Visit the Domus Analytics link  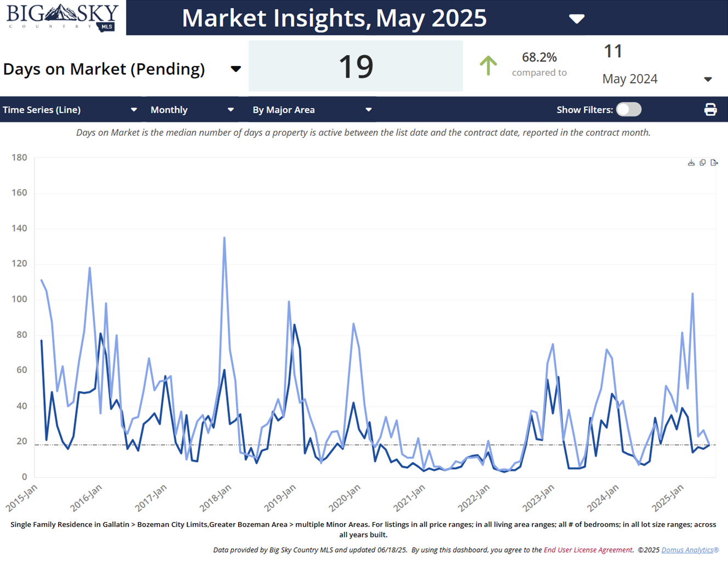pyautogui.click(x=690, y=550)
